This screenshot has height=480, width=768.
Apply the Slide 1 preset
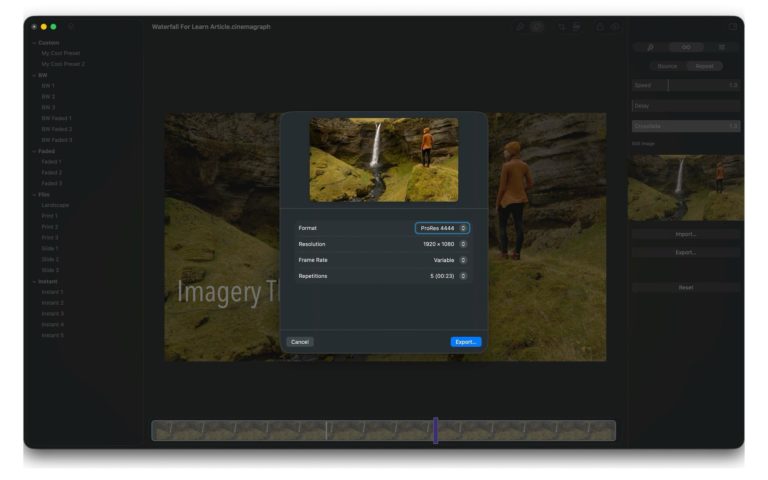(x=49, y=248)
